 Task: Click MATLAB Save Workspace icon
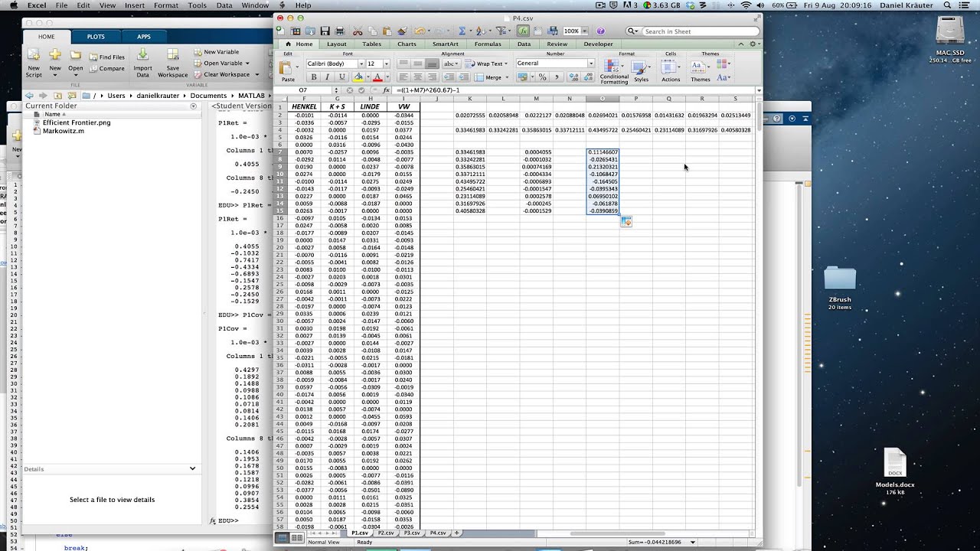tap(172, 64)
